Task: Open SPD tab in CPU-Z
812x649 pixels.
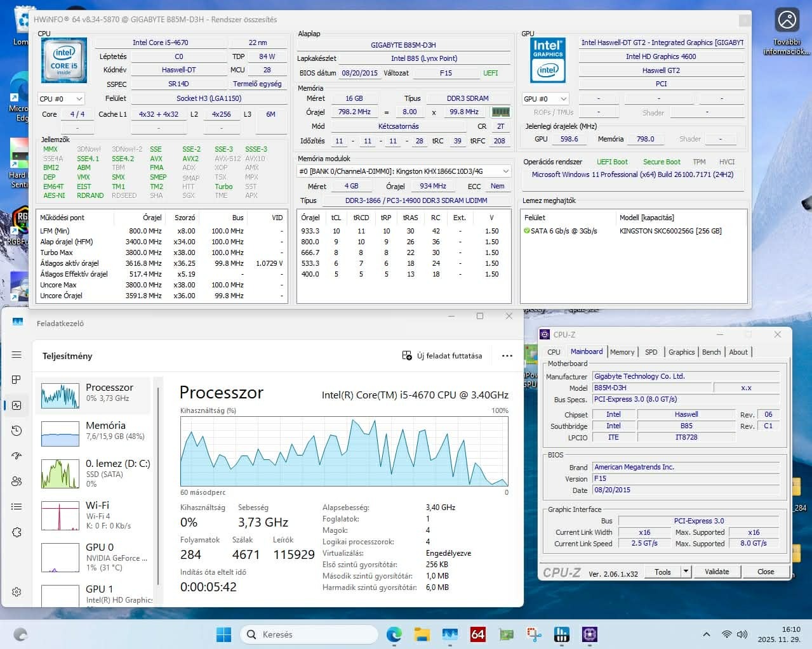Action: (651, 352)
